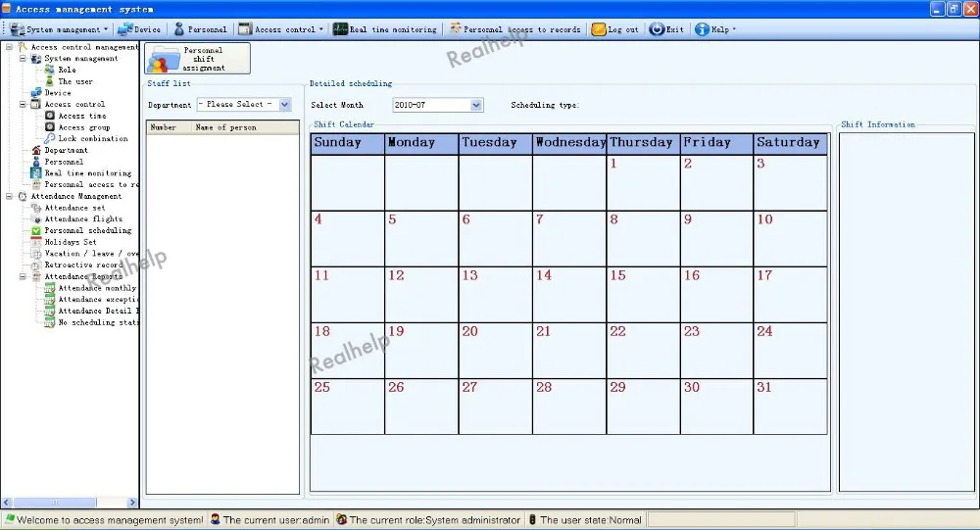This screenshot has width=980, height=530.
Task: Click the Personnel icon in the tree
Action: click(36, 162)
